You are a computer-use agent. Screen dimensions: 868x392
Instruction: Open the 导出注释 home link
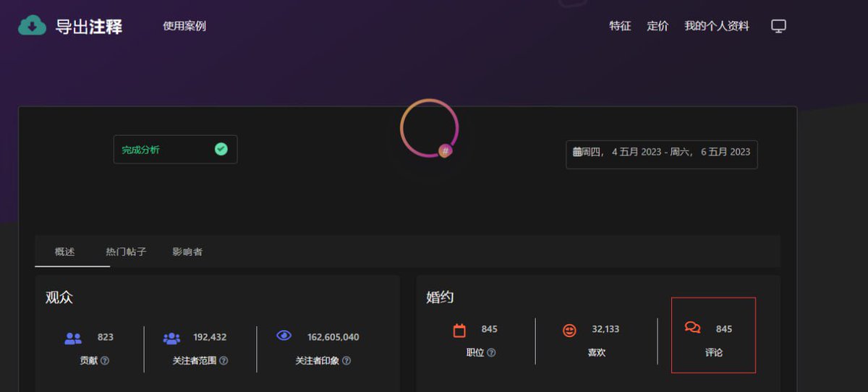point(89,27)
